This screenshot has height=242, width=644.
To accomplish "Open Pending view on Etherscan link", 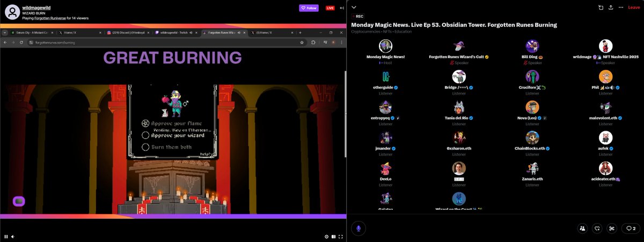I will 182,130.
